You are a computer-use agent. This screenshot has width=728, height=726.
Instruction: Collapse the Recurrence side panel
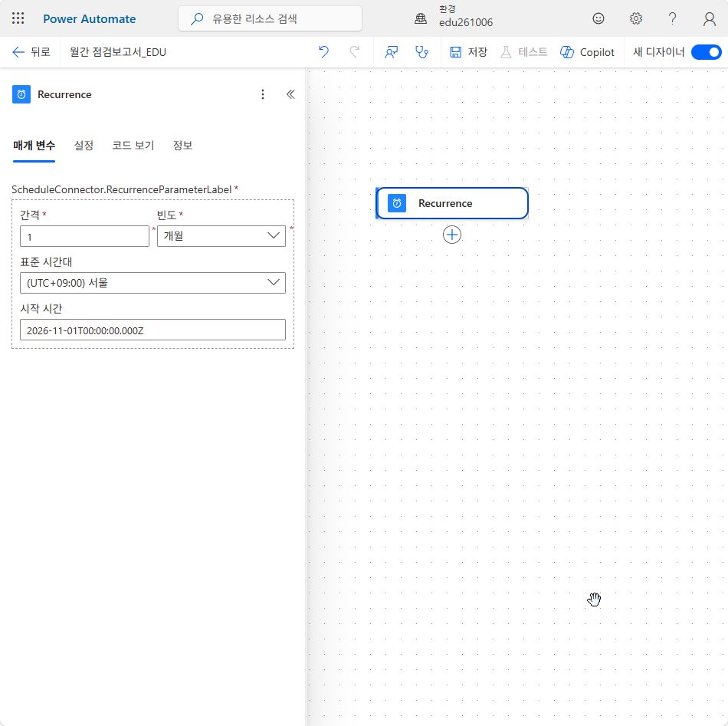tap(290, 94)
